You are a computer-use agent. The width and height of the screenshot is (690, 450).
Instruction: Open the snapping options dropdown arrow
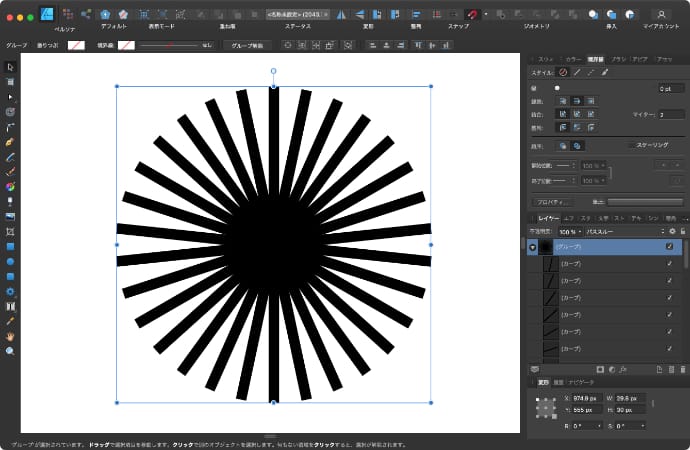485,15
